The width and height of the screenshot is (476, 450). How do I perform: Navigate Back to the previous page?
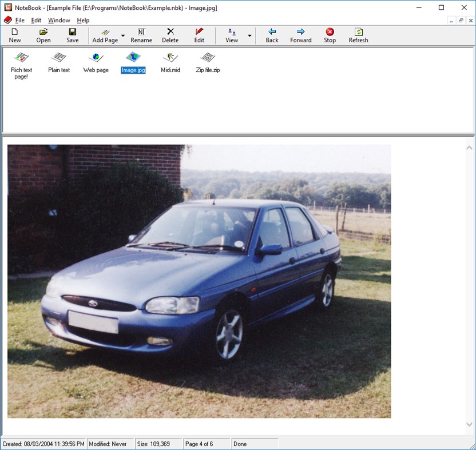pos(271,34)
